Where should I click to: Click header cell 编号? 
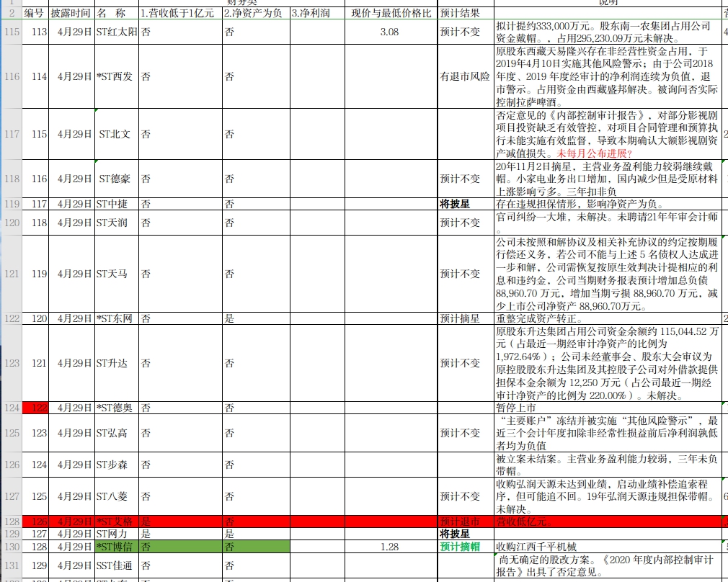pos(35,13)
